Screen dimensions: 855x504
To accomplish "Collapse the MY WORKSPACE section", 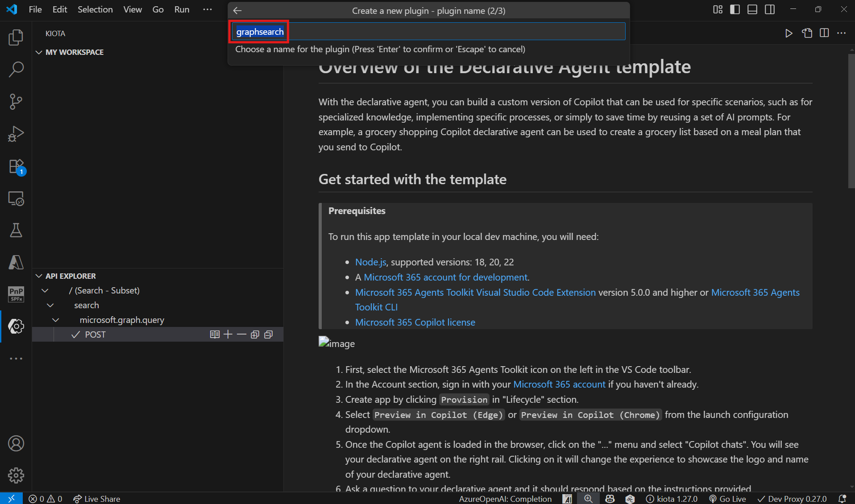I will 39,52.
